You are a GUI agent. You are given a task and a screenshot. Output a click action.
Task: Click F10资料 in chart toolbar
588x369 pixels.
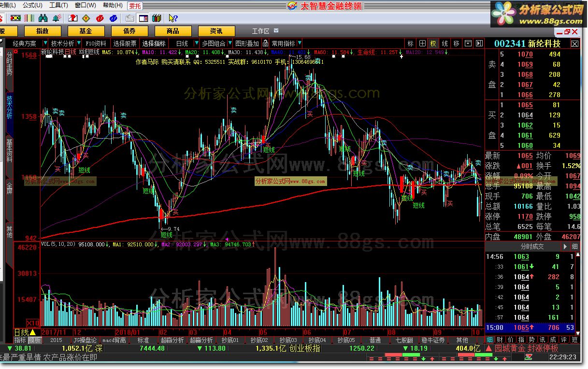point(96,43)
